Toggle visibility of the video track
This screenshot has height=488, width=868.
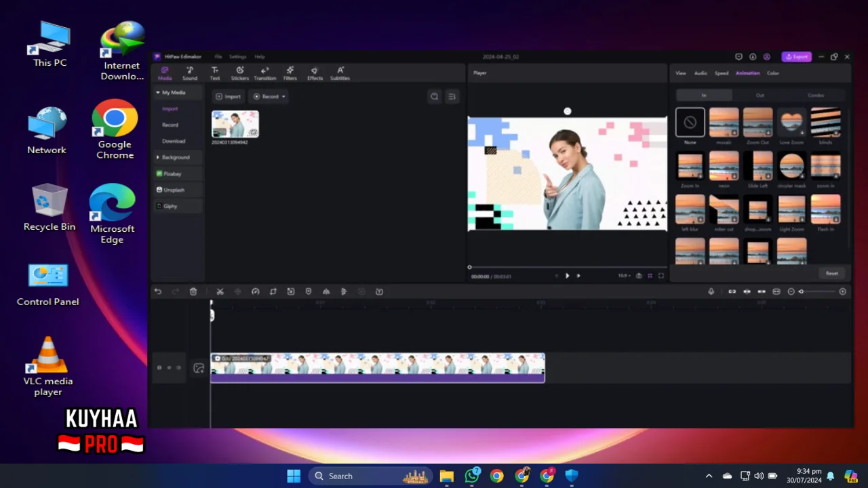tap(169, 368)
